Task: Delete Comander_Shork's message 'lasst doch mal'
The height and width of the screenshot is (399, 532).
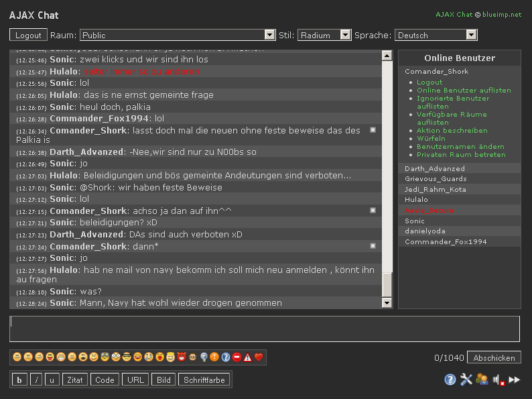Action: (x=373, y=129)
